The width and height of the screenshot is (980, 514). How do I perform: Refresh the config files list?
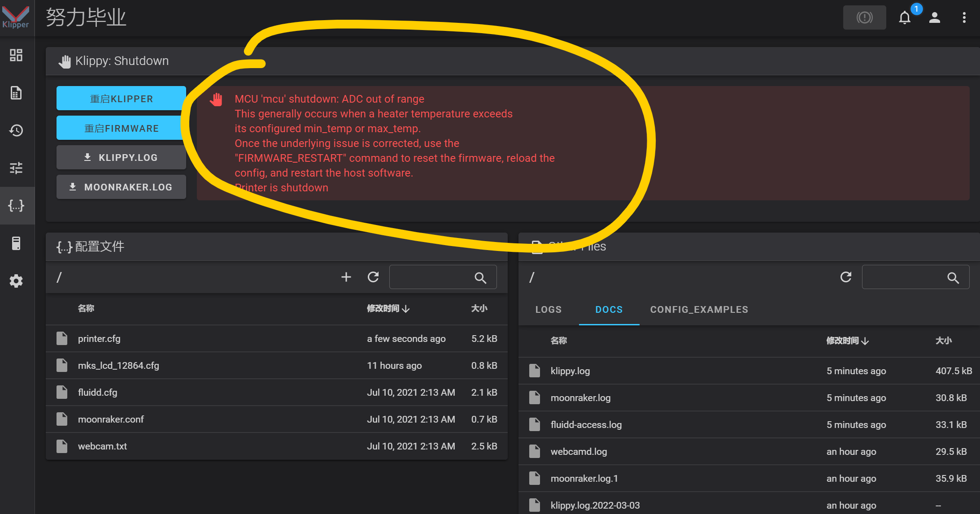tap(373, 277)
